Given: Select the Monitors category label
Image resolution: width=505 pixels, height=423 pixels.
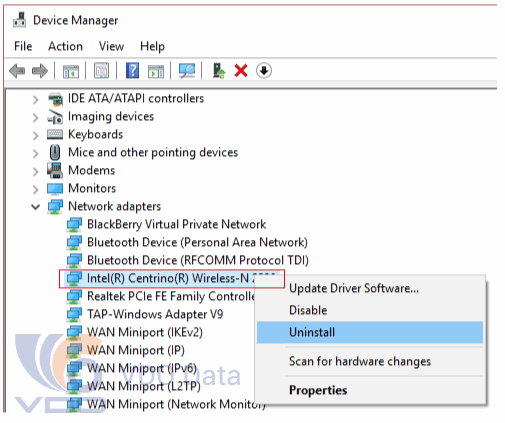Looking at the screenshot, I should pyautogui.click(x=92, y=188).
